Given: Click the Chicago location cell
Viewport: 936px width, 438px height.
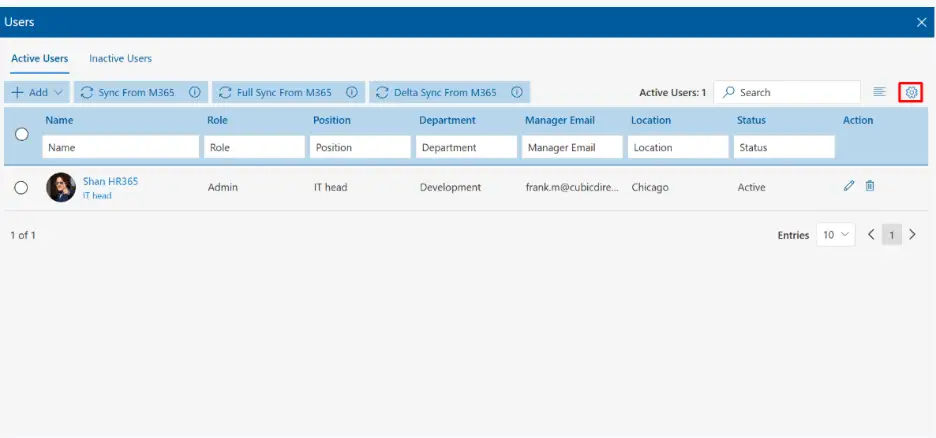Looking at the screenshot, I should click(x=650, y=187).
